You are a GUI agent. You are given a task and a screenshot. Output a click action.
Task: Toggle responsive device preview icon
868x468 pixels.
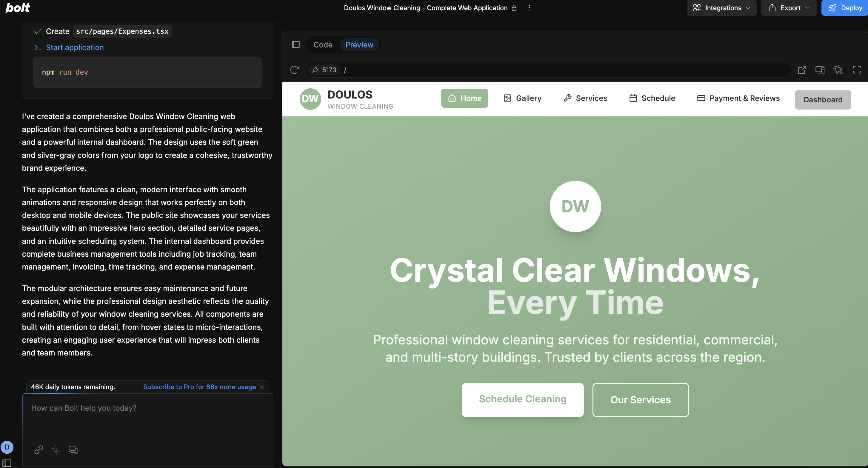click(820, 70)
